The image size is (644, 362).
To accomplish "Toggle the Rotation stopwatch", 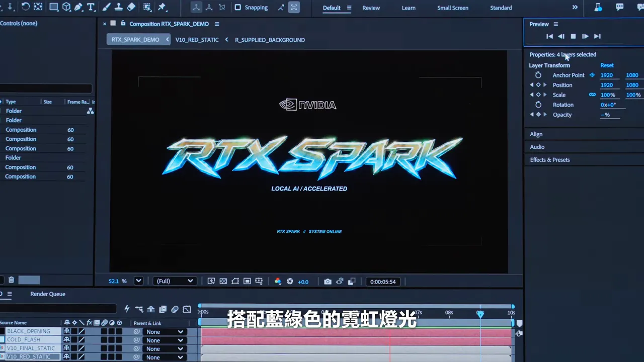I will (x=538, y=105).
